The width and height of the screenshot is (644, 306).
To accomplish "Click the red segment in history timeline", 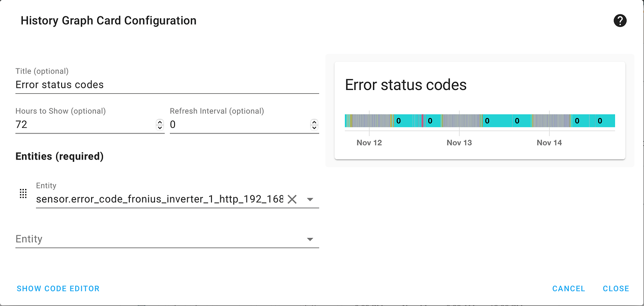I will pyautogui.click(x=422, y=121).
